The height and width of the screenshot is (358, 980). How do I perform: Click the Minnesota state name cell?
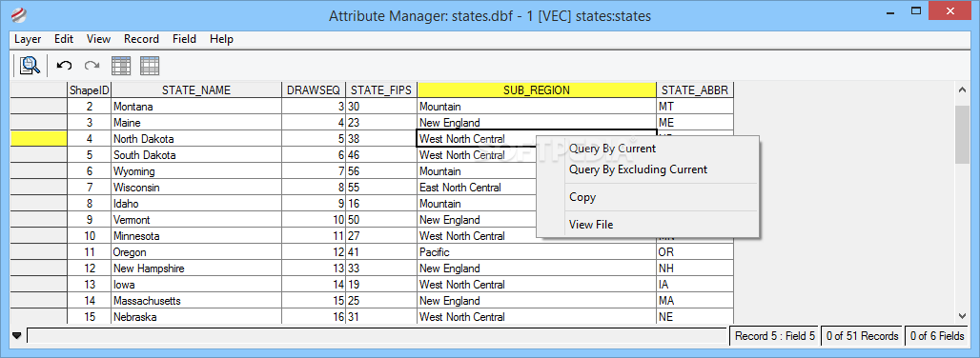point(196,236)
